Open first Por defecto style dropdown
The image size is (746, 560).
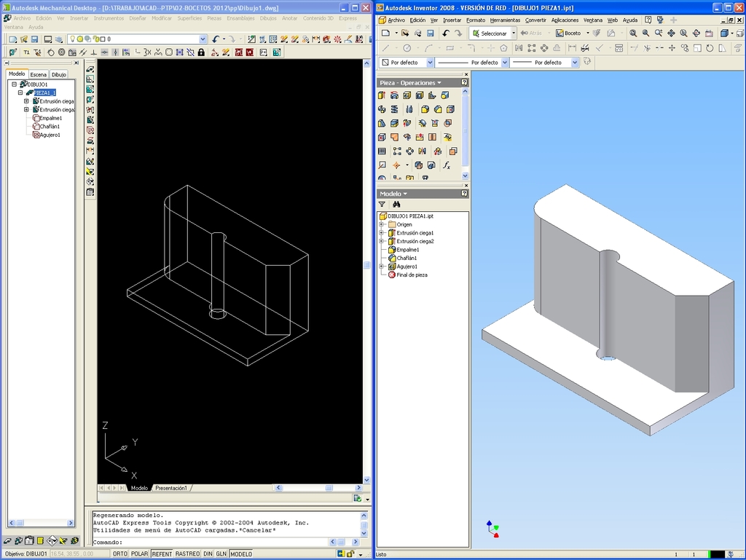(430, 63)
